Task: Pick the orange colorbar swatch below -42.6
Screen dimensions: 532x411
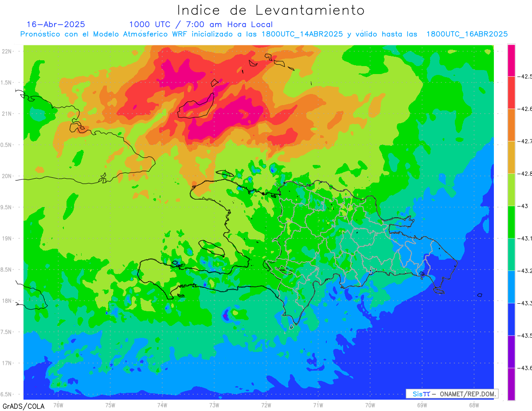Action: tap(511, 125)
